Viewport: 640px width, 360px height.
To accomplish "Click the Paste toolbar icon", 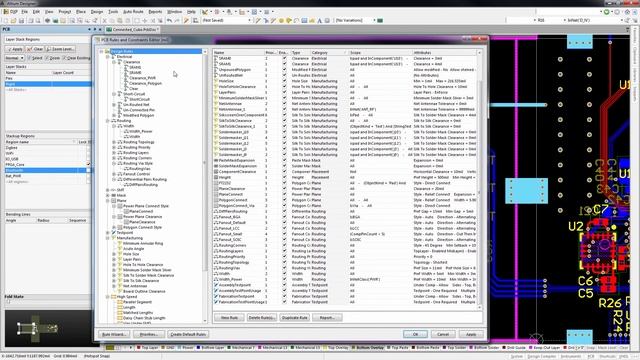I will tap(120, 20).
